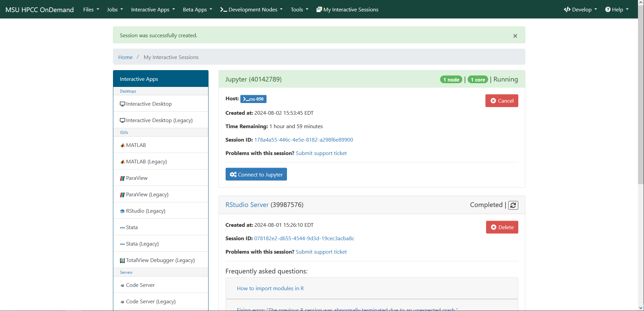644x311 pixels.
Task: Click the Interactive Apps sidebar header
Action: [161, 79]
